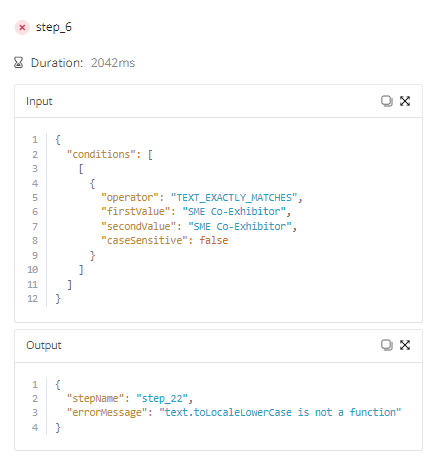Viewport: 437px width, 468px height.
Task: Click the firstValue "SME Co-Exhibitor" string
Action: point(234,212)
